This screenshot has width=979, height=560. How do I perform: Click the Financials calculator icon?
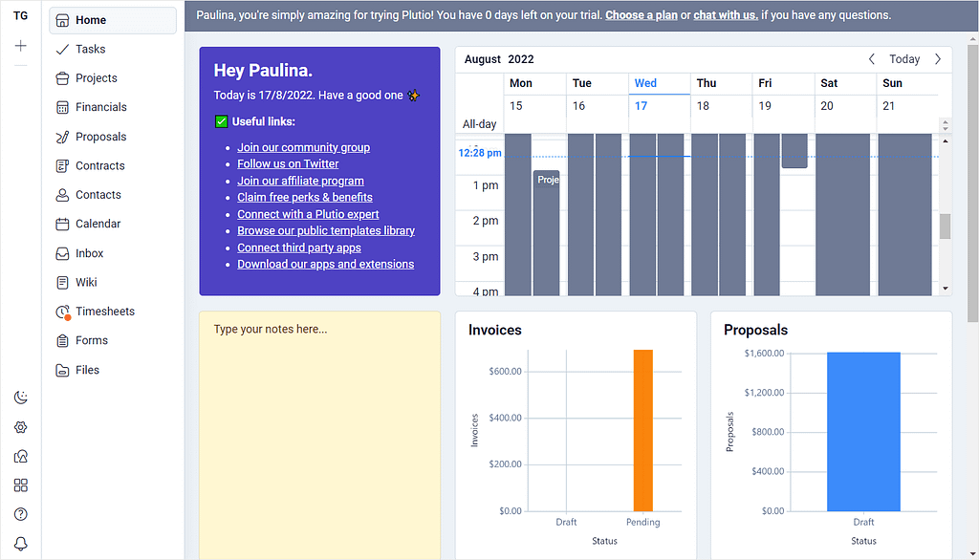click(62, 107)
